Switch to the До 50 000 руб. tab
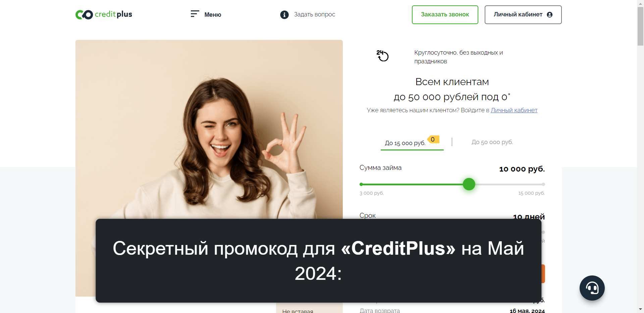Screen dimensions: 644x313 tap(492, 142)
